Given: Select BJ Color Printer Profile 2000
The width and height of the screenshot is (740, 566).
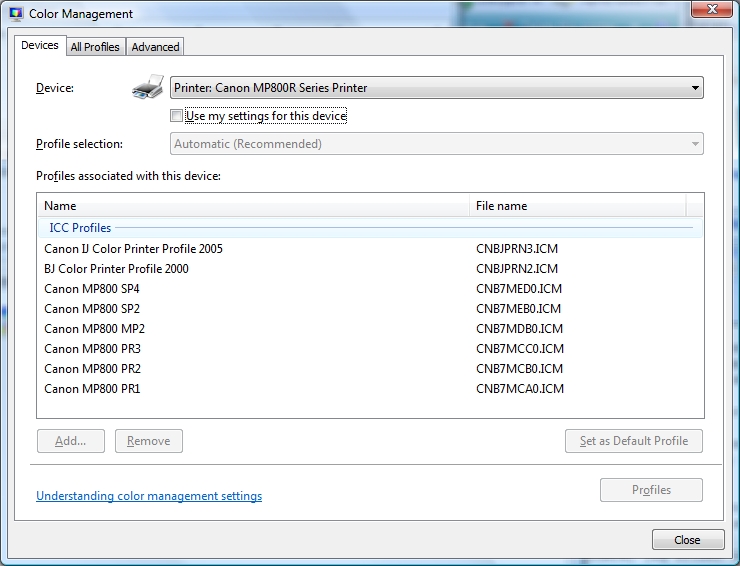Looking at the screenshot, I should [x=116, y=269].
